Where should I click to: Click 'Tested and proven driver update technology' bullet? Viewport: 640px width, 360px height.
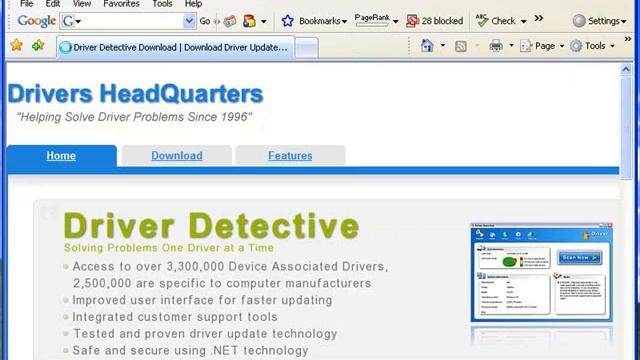(205, 333)
